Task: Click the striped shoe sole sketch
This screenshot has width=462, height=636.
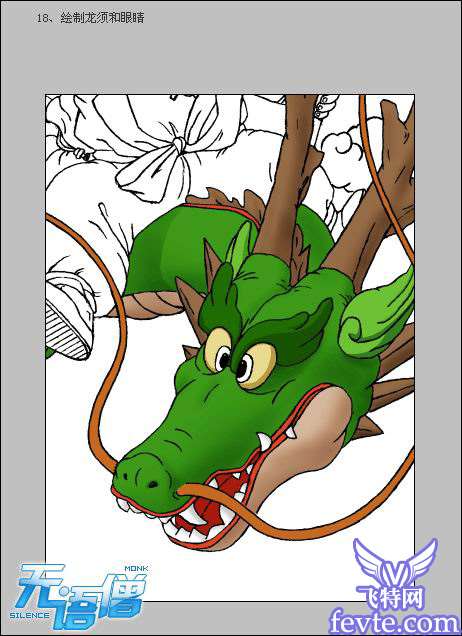Action: point(67,333)
